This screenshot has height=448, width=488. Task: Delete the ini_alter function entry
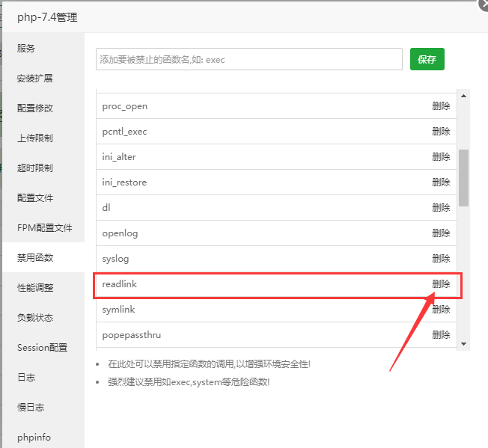click(x=441, y=157)
